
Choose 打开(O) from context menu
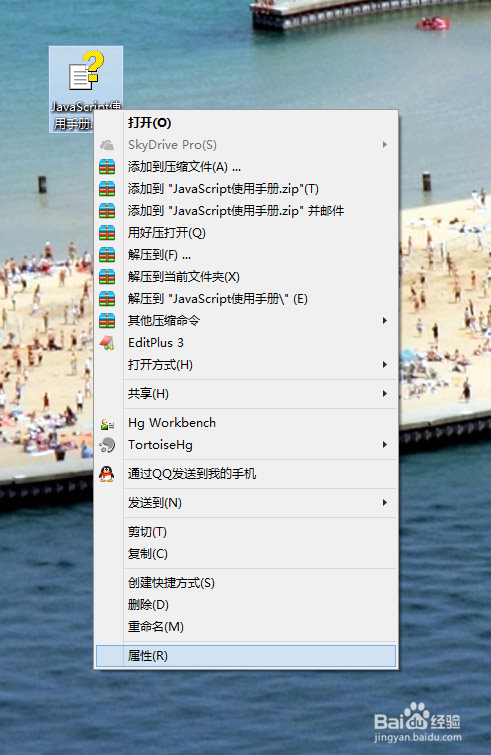(x=246, y=123)
